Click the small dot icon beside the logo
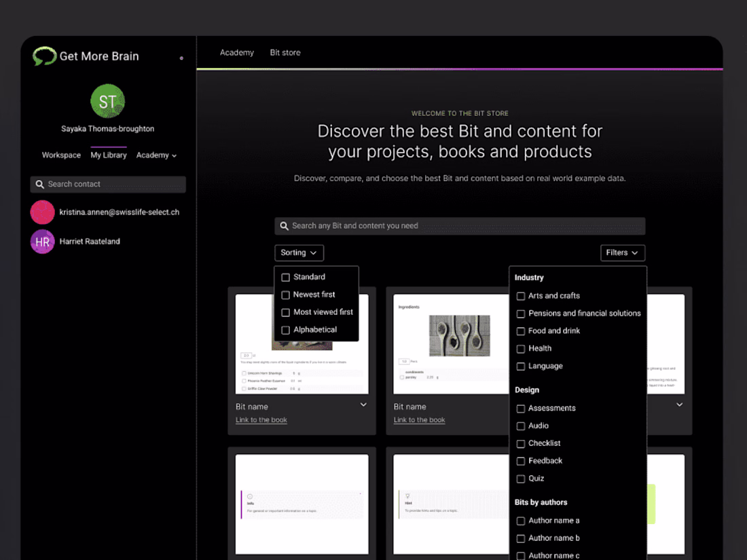Viewport: 747px width, 560px height. point(181,58)
